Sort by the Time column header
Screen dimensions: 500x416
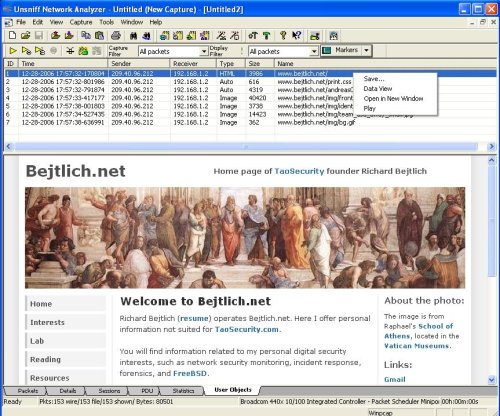63,63
